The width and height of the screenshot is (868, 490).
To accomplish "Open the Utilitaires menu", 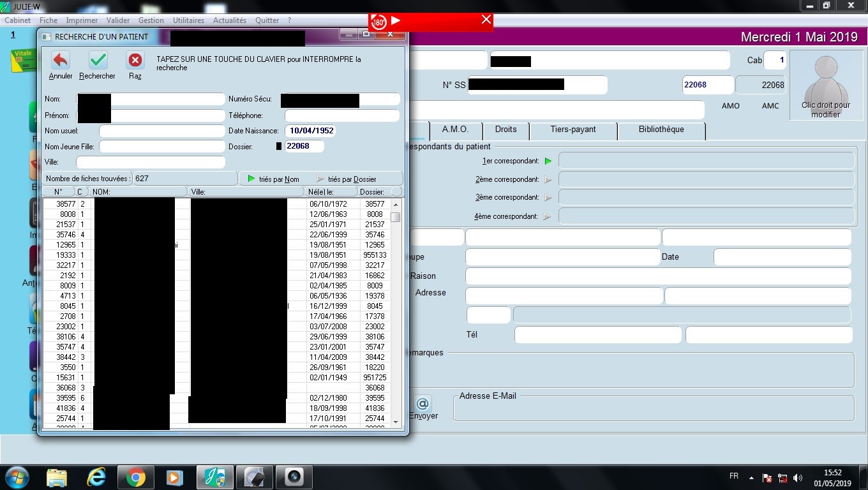I will pos(188,20).
